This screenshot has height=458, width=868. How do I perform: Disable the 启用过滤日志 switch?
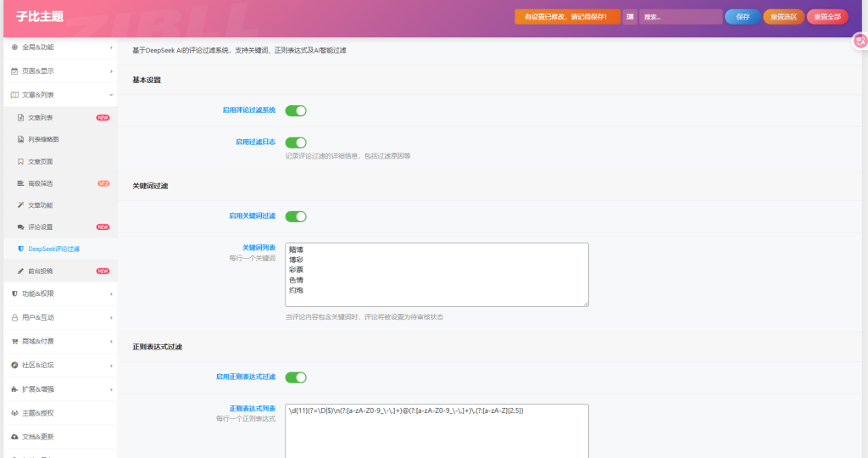click(x=295, y=142)
